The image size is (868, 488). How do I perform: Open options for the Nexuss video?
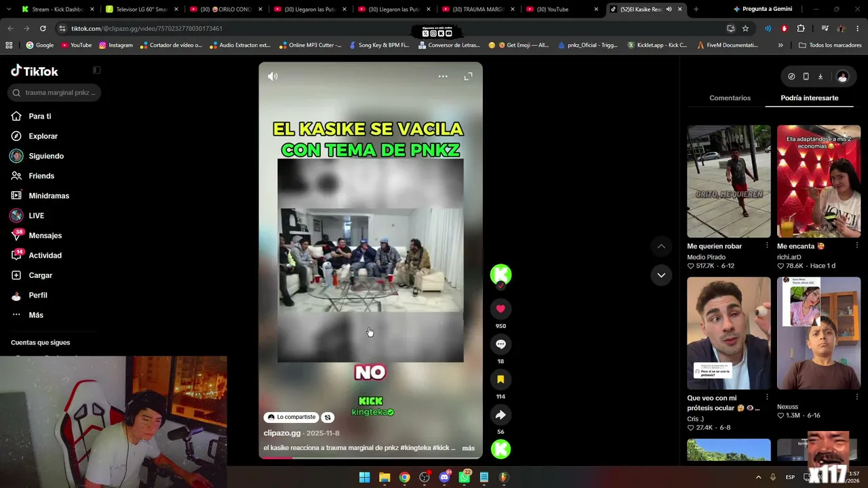856,398
